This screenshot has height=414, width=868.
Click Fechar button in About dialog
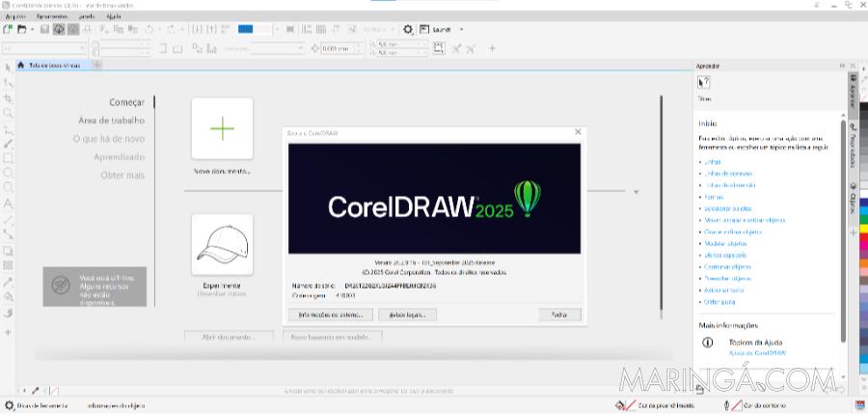coord(559,315)
